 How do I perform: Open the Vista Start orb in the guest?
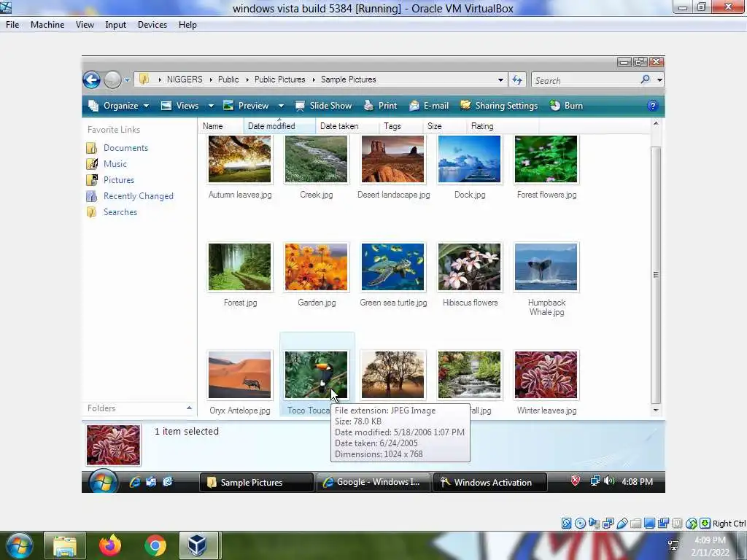click(103, 482)
